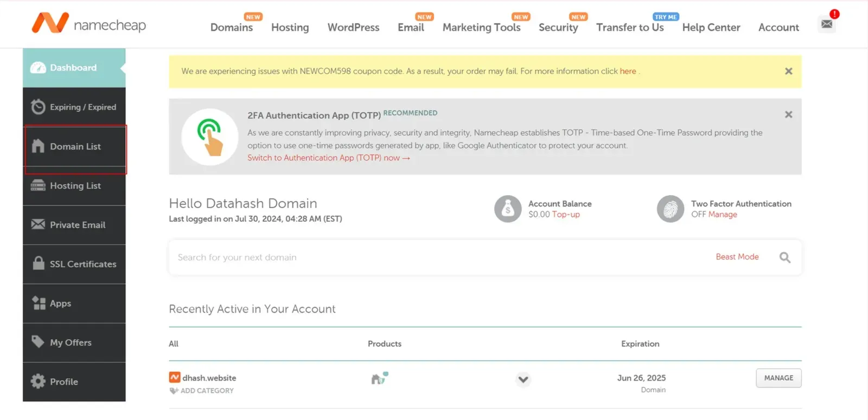Open Hosting List in sidebar
868x420 pixels.
point(74,185)
